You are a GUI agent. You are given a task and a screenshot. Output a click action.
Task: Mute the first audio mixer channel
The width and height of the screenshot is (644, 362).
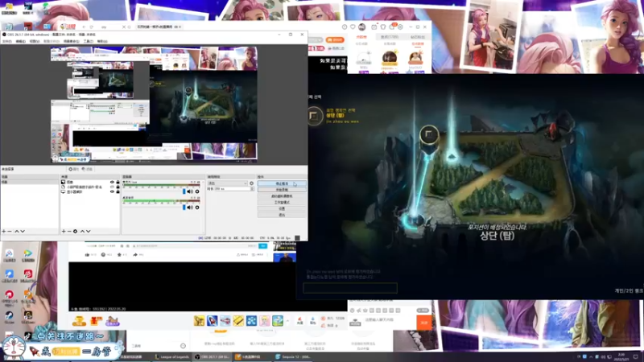click(190, 191)
